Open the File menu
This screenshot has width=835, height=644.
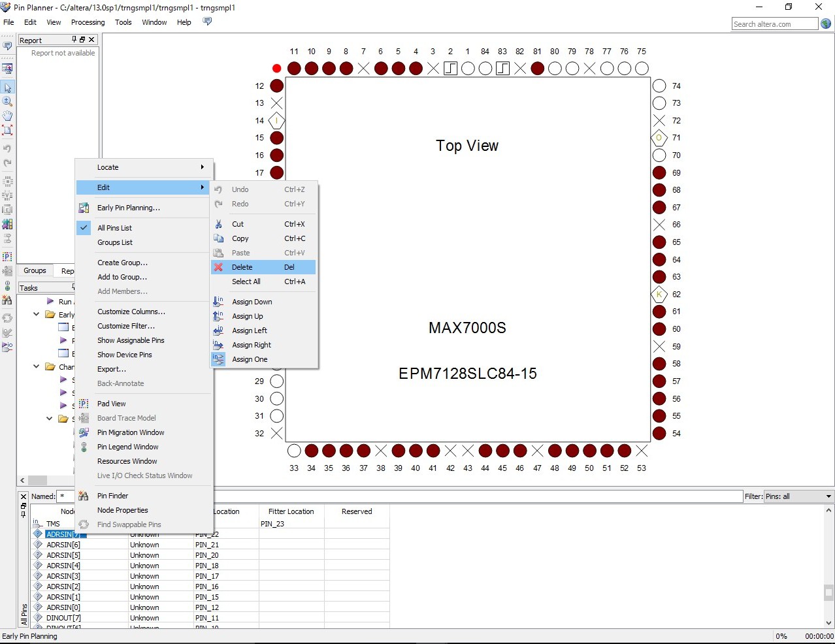point(8,22)
